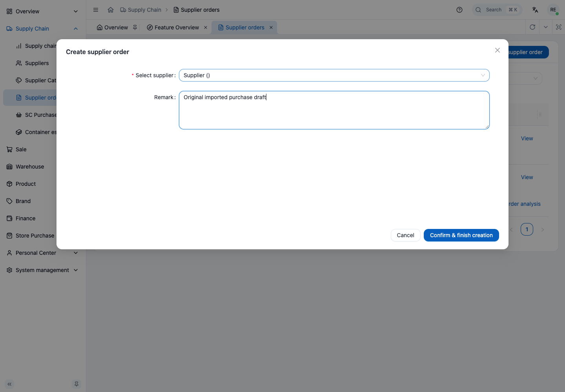This screenshot has height=392, width=565.
Task: Unpin the Overview tab
Action: point(135,27)
